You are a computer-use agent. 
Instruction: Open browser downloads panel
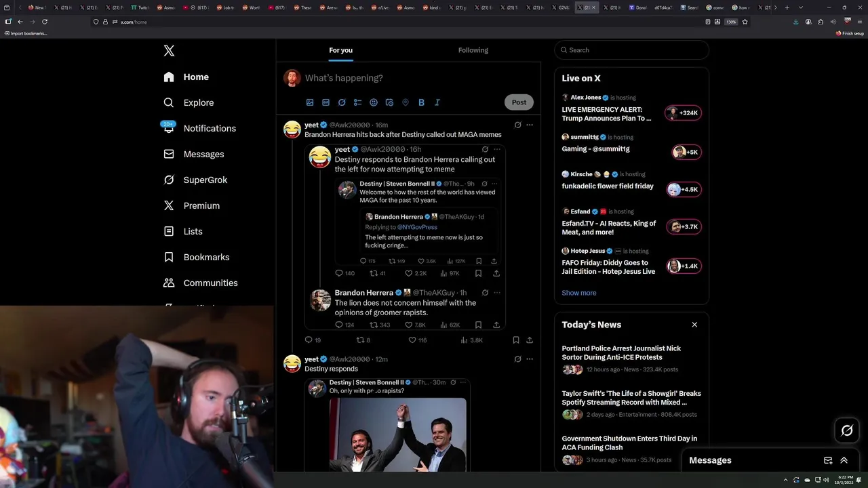coord(796,22)
